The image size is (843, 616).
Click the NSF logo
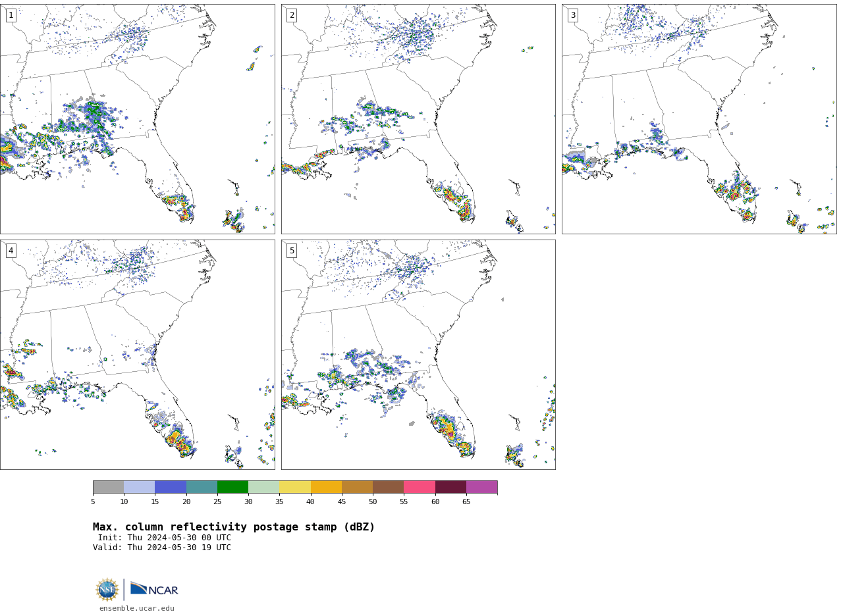click(107, 590)
